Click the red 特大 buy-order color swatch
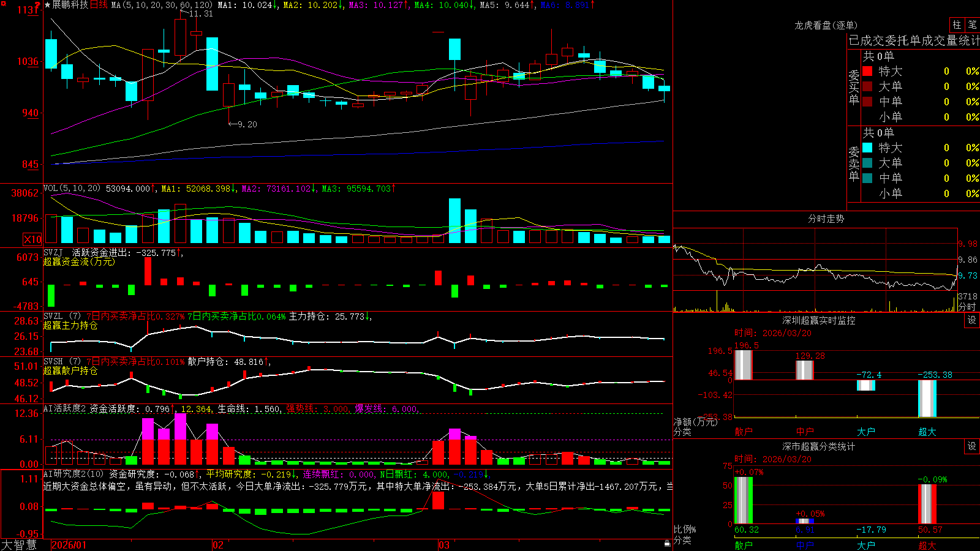This screenshot has width=980, height=551. [x=867, y=71]
